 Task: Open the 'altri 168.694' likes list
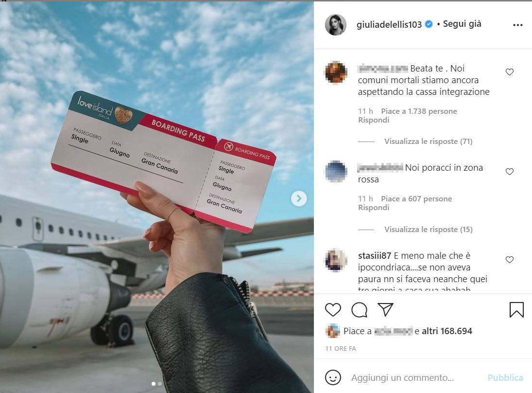pyautogui.click(x=447, y=331)
